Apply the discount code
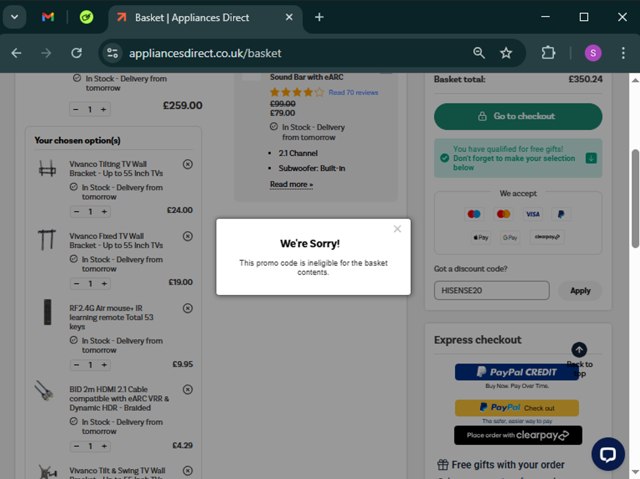 580,291
